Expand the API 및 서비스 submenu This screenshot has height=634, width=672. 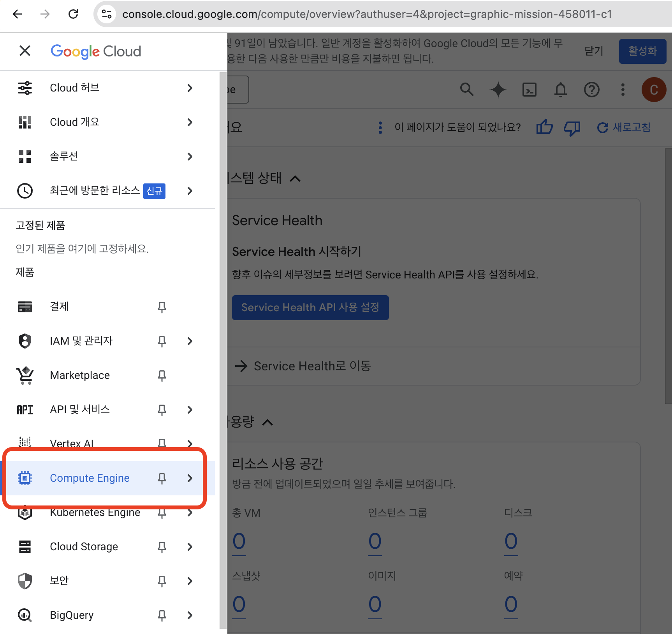[190, 410]
